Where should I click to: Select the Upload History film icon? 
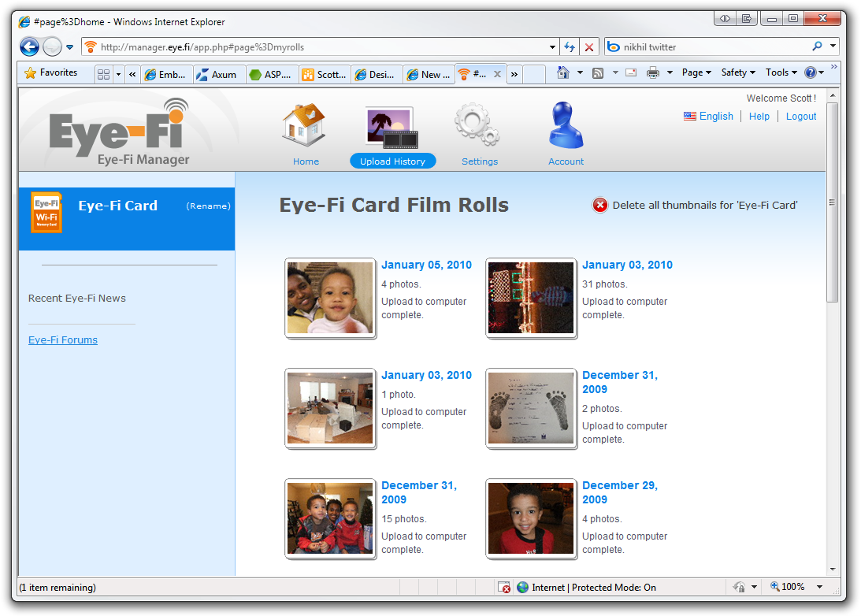[392, 126]
